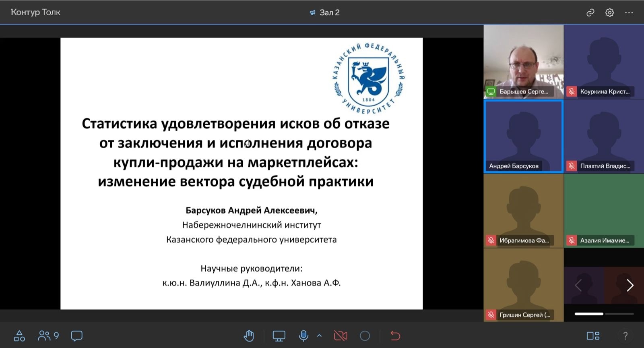This screenshot has width=644, height=348.
Task: Open the chat panel
Action: (76, 336)
